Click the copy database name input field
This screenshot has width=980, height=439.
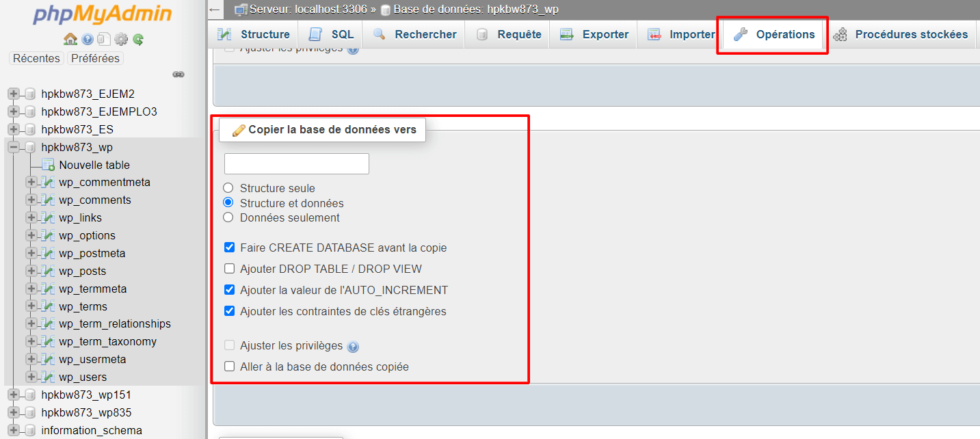(297, 163)
